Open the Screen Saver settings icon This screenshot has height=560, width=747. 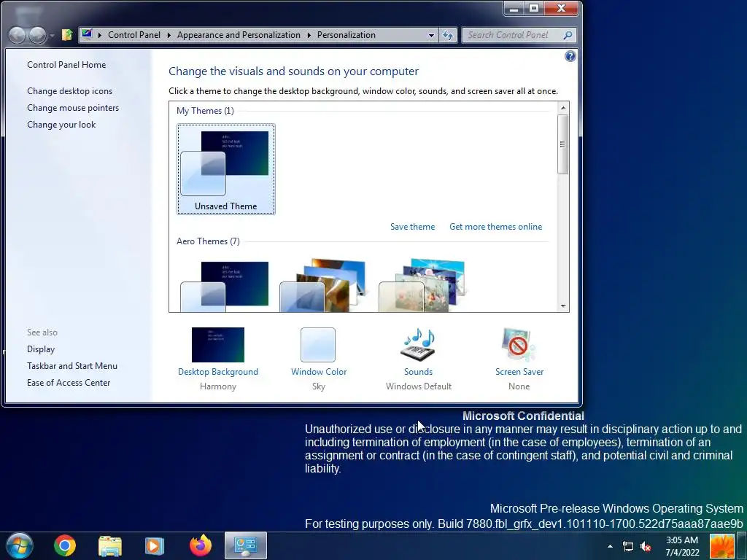[519, 345]
